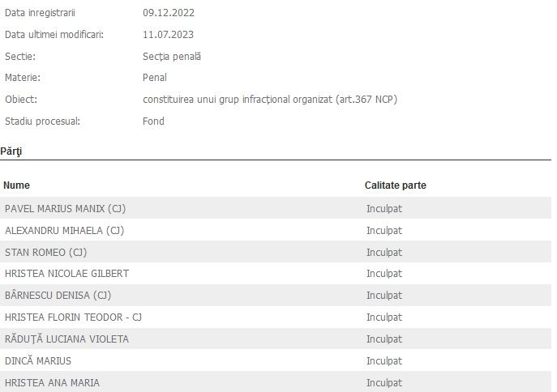Click the DINCĂ MARIUS party name
This screenshot has width=557, height=392.
click(38, 361)
